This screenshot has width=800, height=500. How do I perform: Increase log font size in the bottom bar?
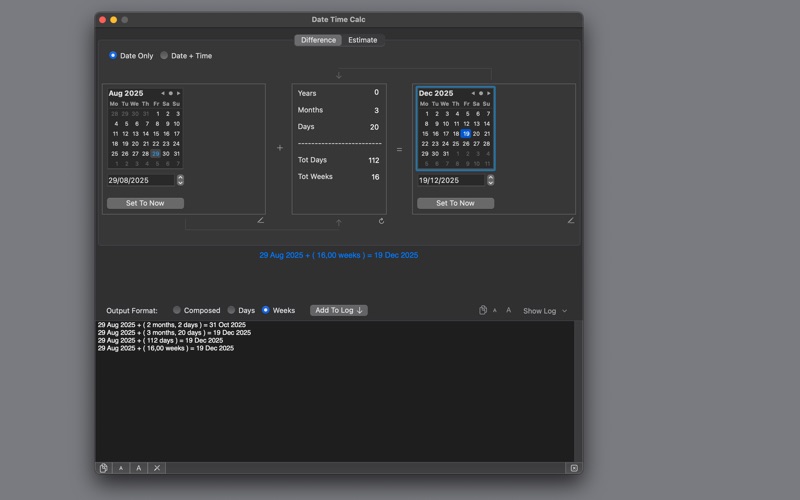tap(139, 468)
